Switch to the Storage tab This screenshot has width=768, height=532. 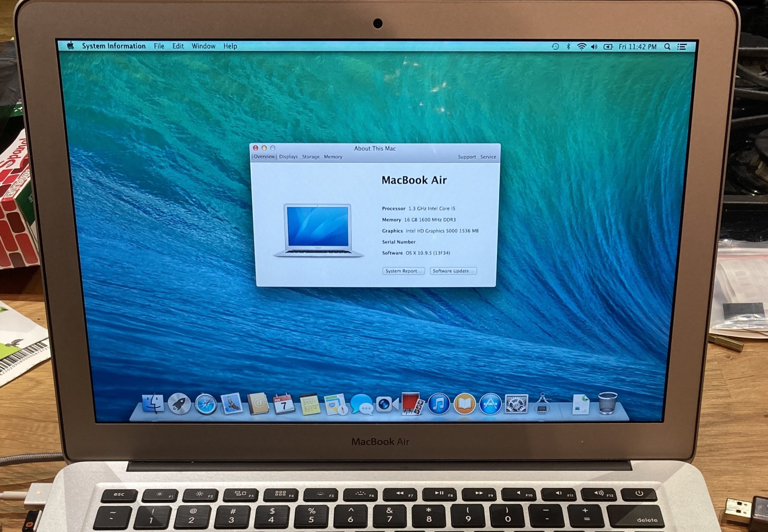pos(311,157)
